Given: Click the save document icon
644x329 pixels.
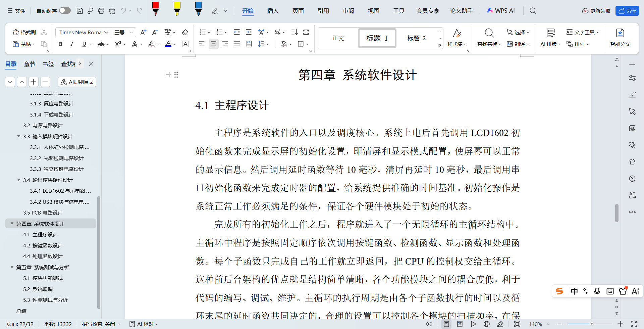Looking at the screenshot, I should (80, 11).
